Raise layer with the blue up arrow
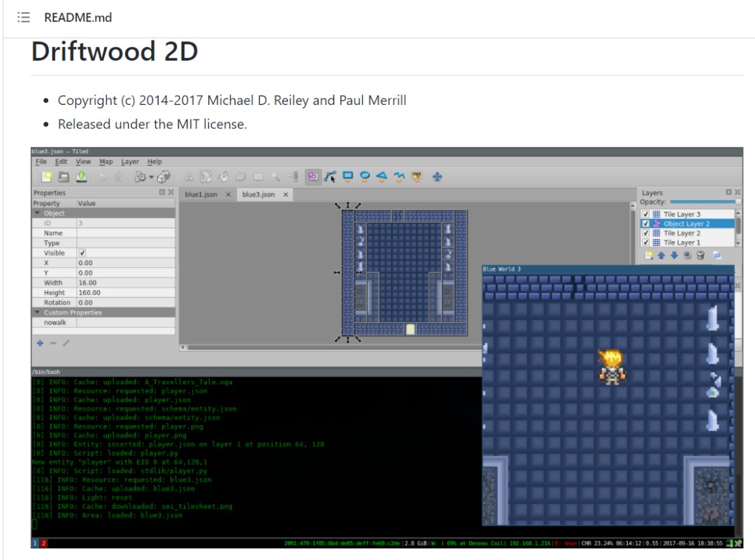The height and width of the screenshot is (560, 755). tap(661, 255)
